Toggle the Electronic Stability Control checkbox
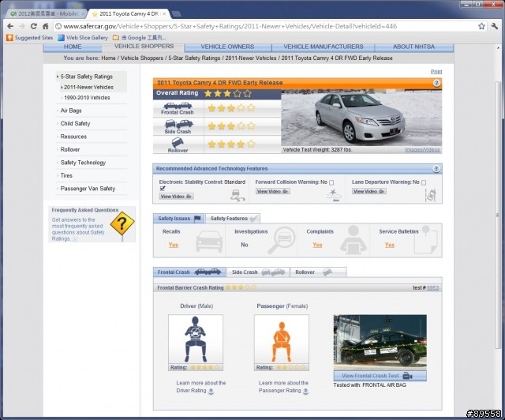Screen dimensions: 505x420 point(163,188)
